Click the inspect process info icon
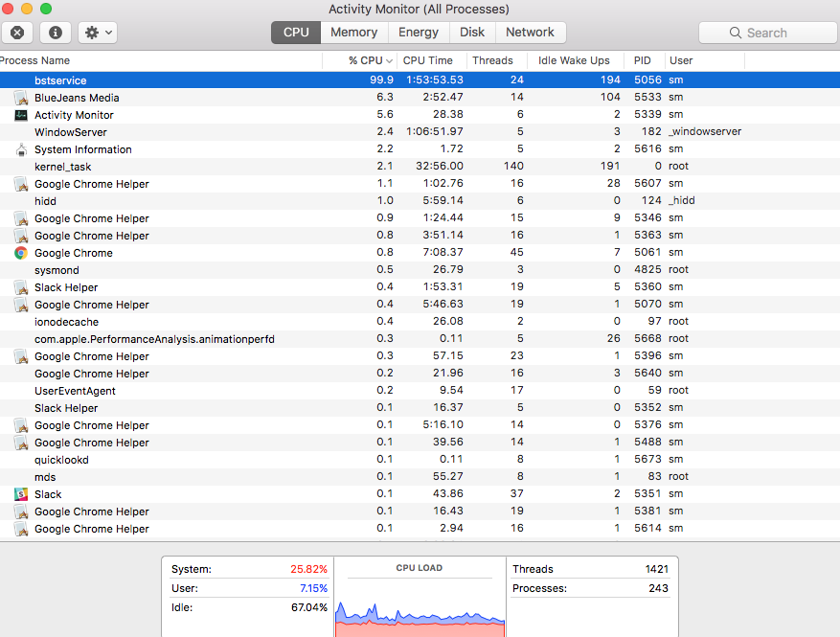The height and width of the screenshot is (637, 840). pyautogui.click(x=55, y=33)
